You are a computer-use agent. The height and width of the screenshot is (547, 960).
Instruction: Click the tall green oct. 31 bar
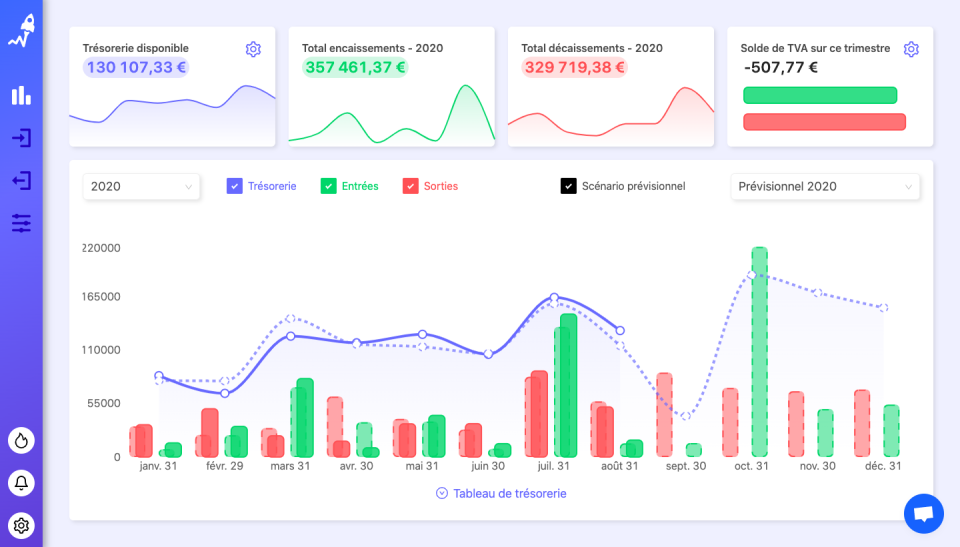click(759, 352)
